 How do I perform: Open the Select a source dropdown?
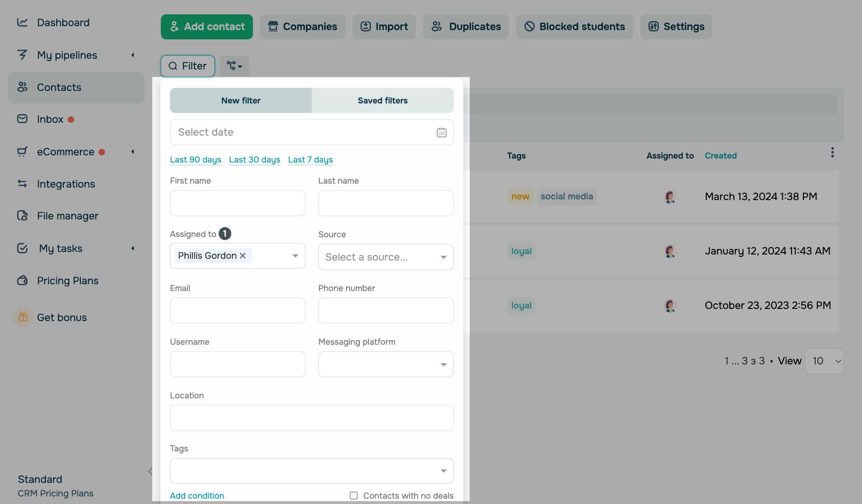click(386, 257)
